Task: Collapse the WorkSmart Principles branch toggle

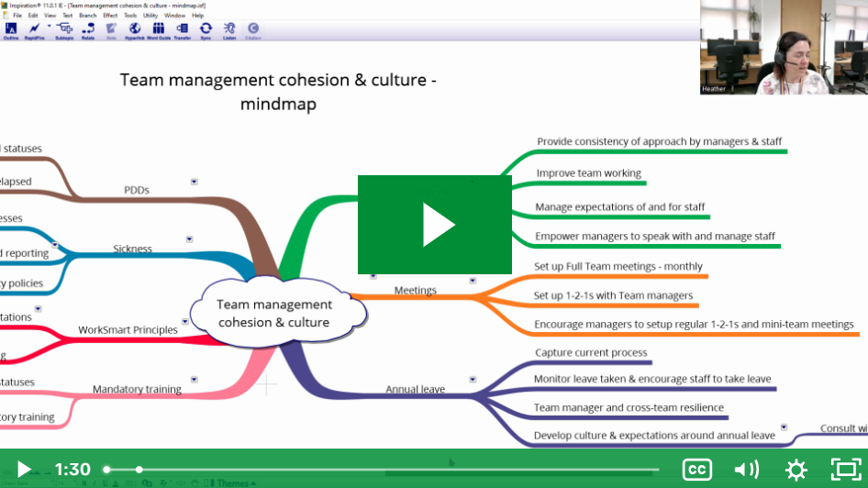Action: point(185,321)
